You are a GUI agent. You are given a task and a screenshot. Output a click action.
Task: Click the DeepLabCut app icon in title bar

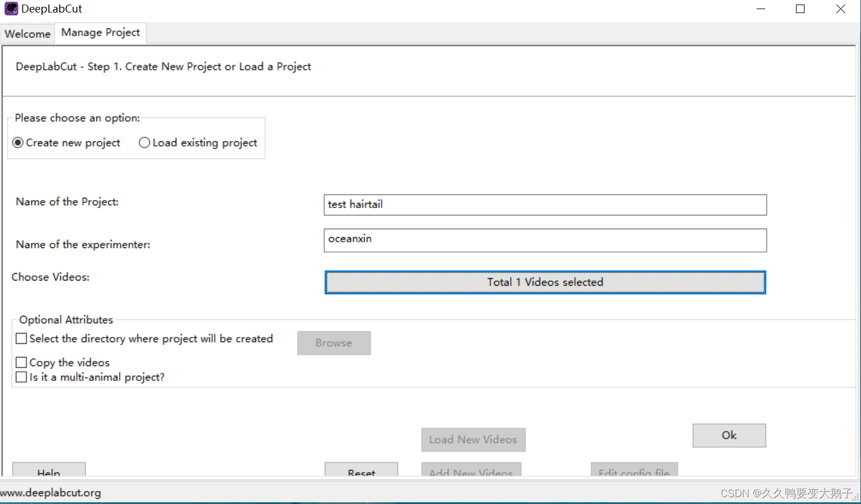pos(11,9)
